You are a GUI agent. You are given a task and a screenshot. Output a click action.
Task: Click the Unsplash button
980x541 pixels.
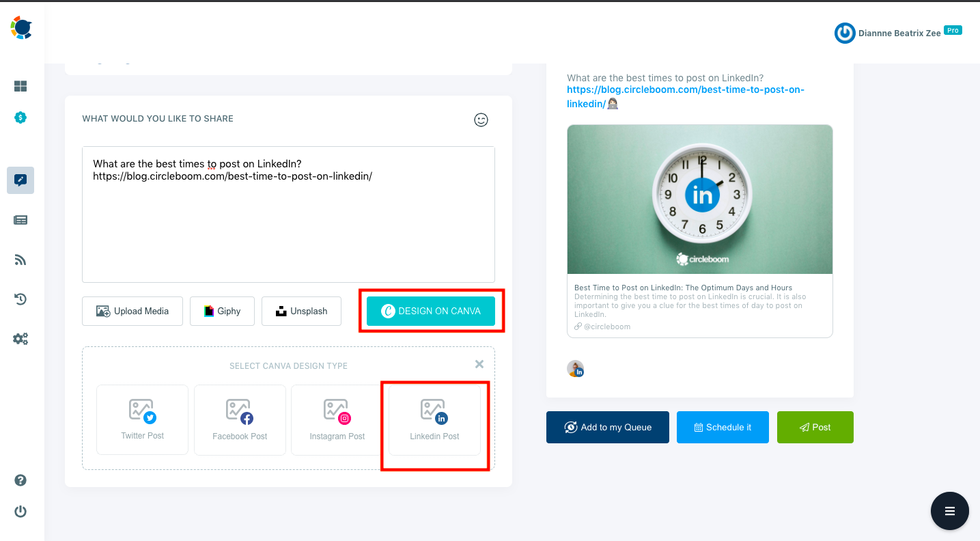(x=301, y=311)
